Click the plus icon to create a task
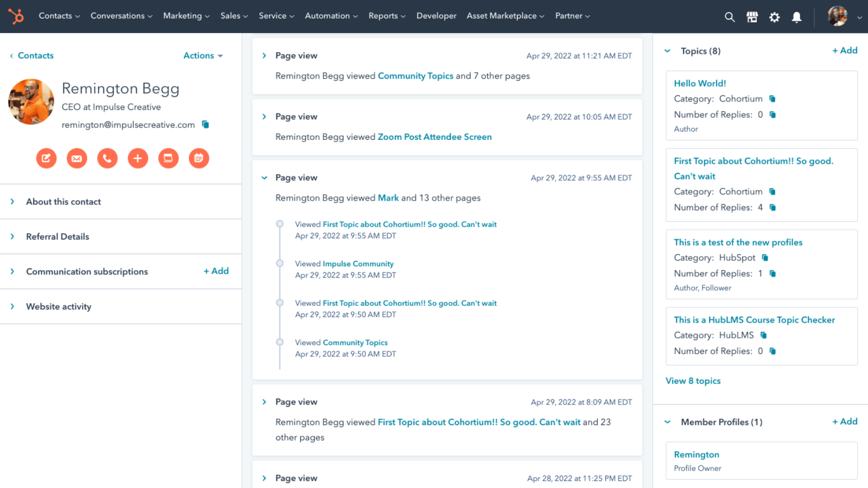 pos(138,158)
